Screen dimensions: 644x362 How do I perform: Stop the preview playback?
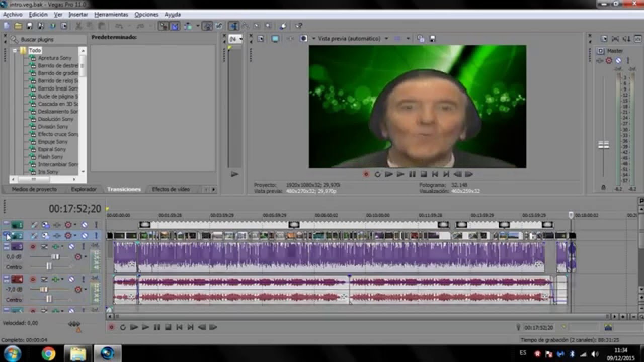pos(423,174)
